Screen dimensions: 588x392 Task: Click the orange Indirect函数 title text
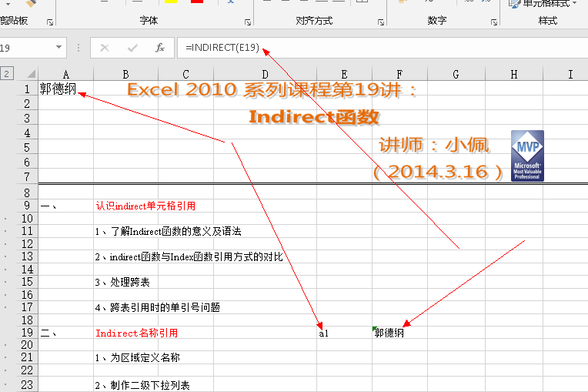(x=314, y=116)
